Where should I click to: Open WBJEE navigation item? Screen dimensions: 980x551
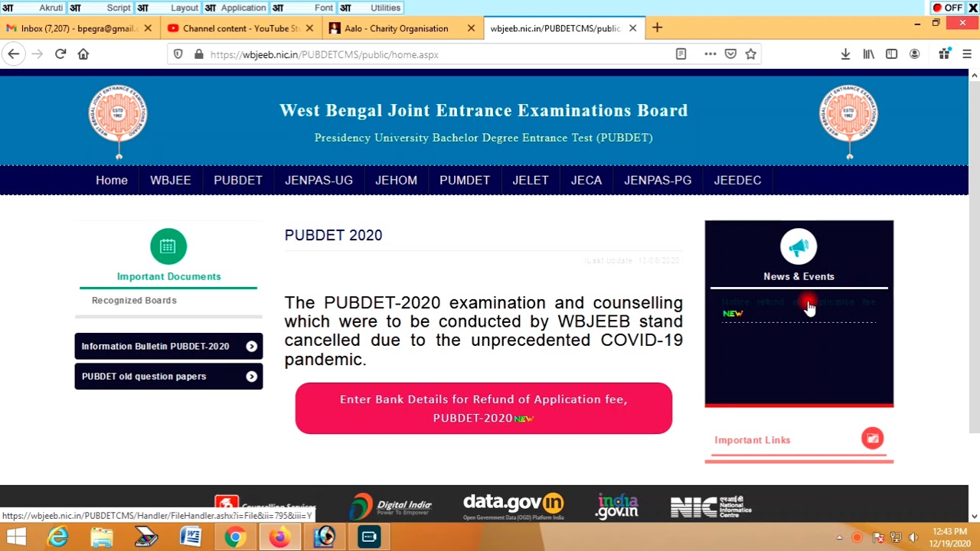coord(171,181)
